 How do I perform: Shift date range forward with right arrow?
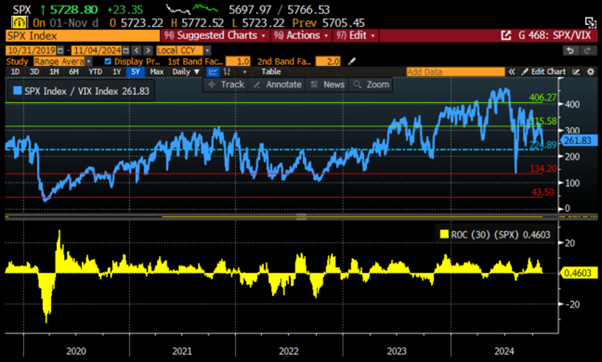[148, 50]
